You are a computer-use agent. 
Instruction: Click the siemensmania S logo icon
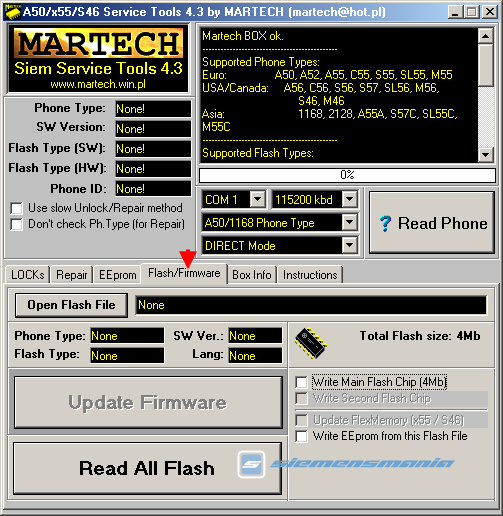251,464
